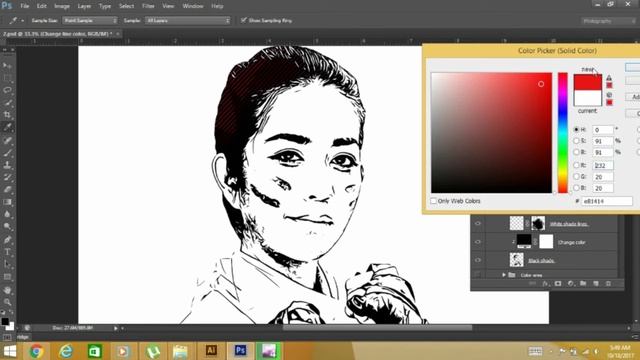Click the Add to Swatches button

tap(633, 97)
